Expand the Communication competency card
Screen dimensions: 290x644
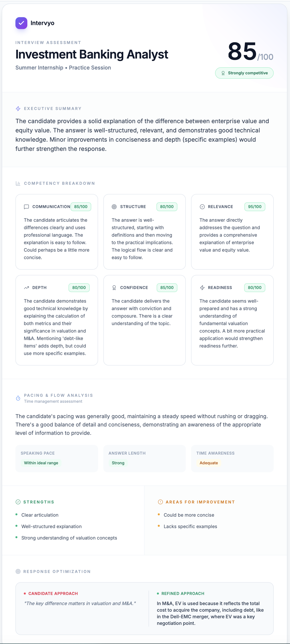click(x=57, y=232)
